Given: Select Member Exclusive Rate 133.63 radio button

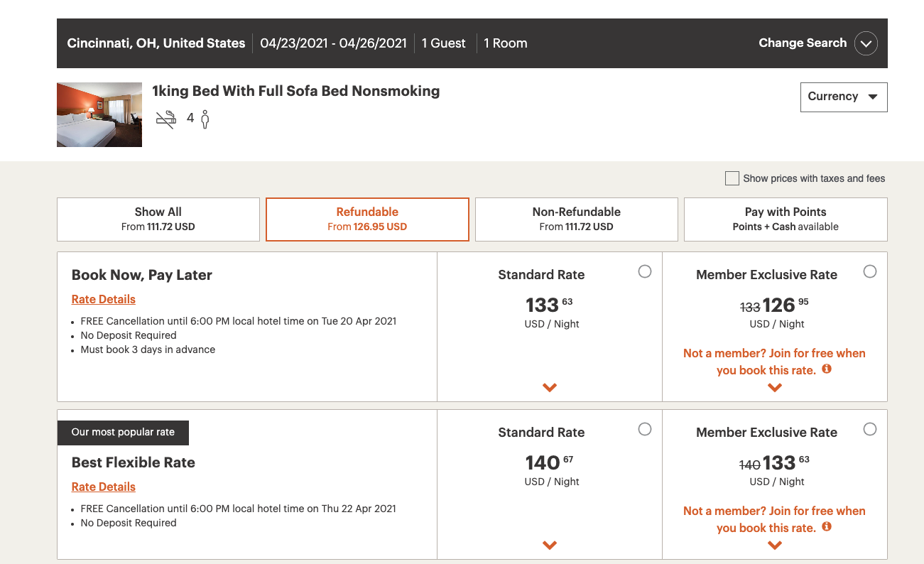Looking at the screenshot, I should (870, 429).
